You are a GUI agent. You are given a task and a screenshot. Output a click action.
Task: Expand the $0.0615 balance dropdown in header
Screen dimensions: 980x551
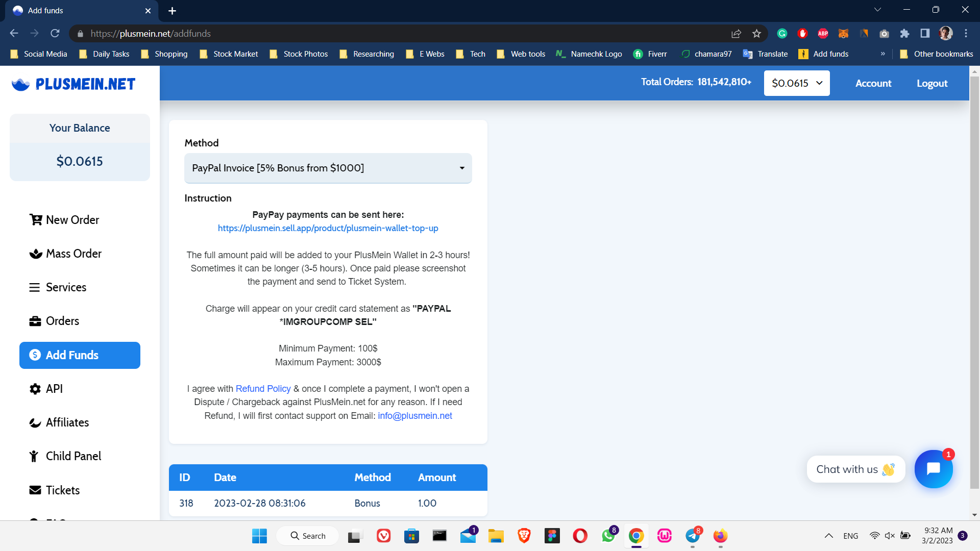pos(797,83)
